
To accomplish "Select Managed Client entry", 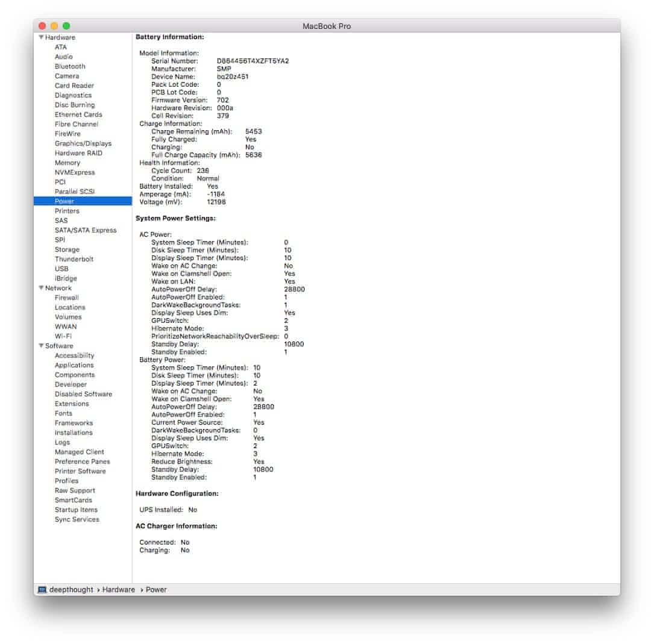I will (x=79, y=452).
